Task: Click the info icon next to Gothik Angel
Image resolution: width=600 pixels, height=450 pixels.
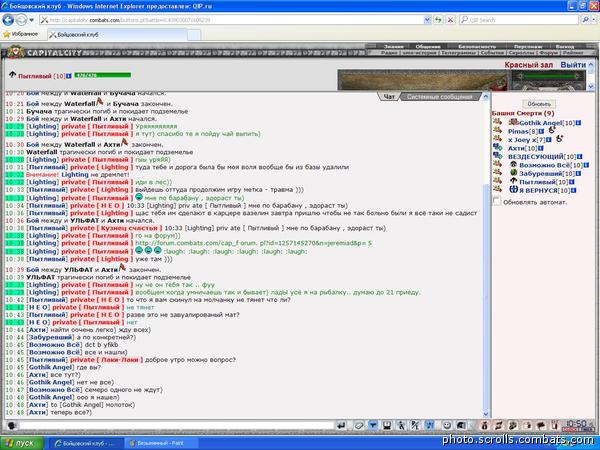Action: [x=579, y=123]
